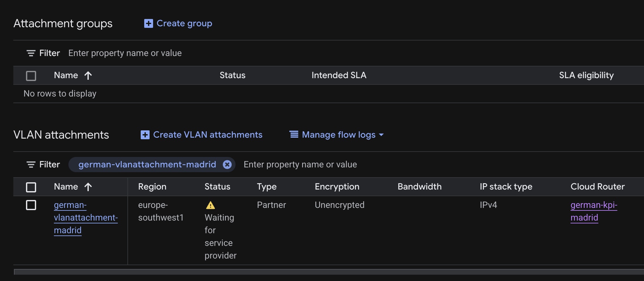Click Create VLAN attachments button
This screenshot has height=281, width=644.
202,135
